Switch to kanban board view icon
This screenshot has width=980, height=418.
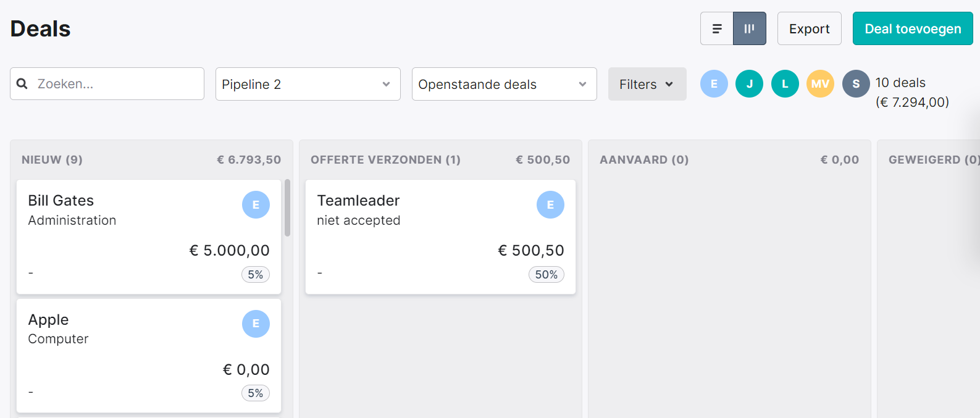click(750, 28)
